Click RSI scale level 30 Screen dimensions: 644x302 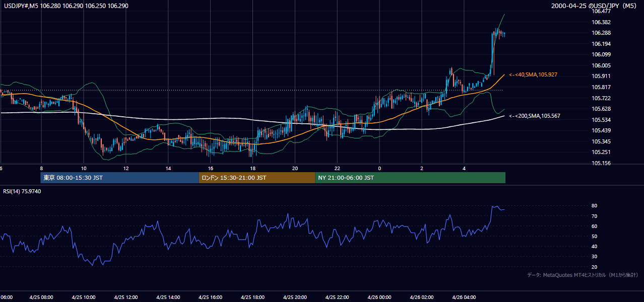coord(594,257)
